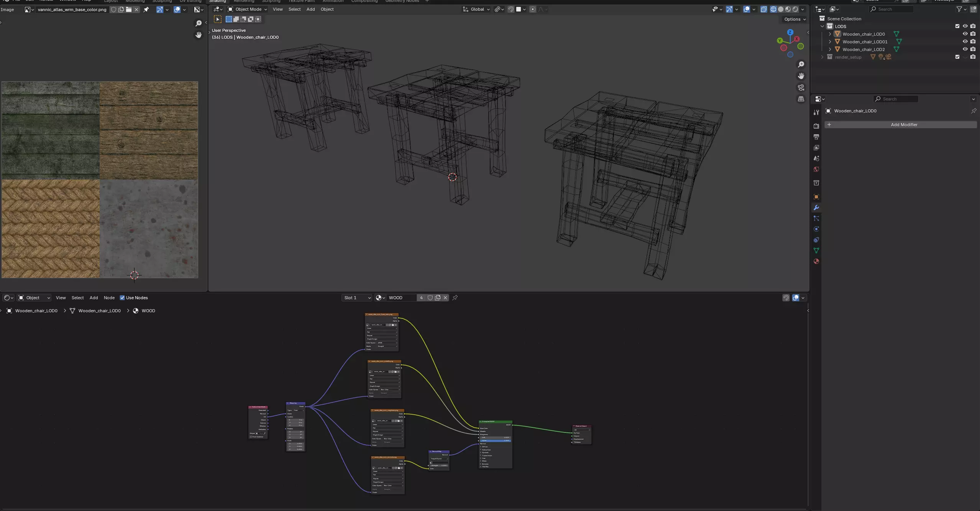Click the pan hand icon in the 3D viewport
The width and height of the screenshot is (980, 511).
point(801,76)
